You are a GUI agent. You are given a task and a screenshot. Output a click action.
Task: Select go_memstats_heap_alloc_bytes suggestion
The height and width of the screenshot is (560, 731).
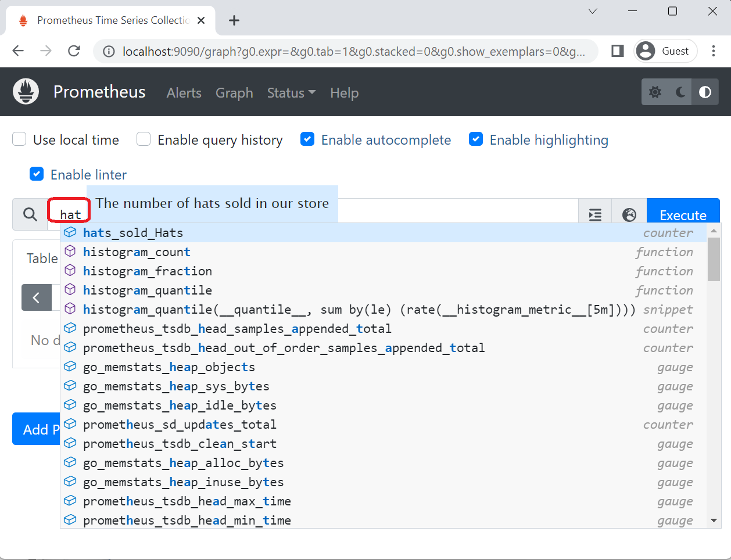pos(384,462)
